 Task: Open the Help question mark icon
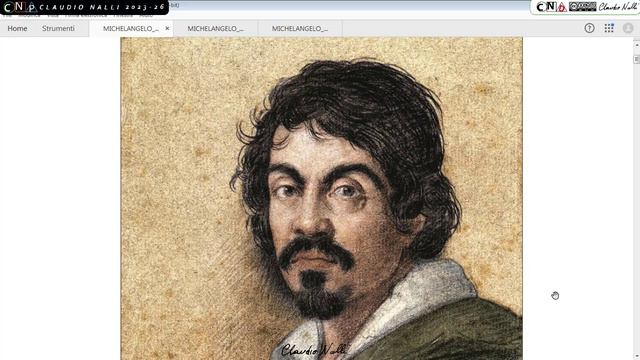[x=589, y=28]
